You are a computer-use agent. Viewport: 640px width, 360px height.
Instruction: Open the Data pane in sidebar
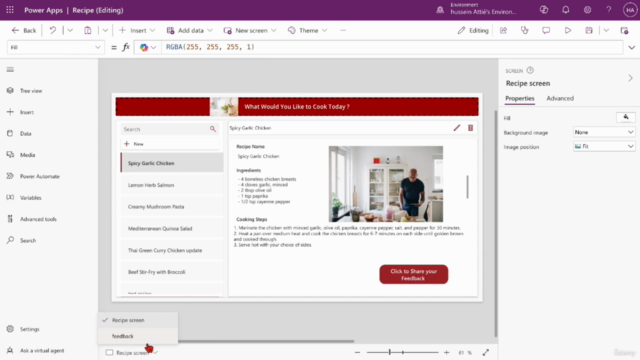(x=19, y=133)
